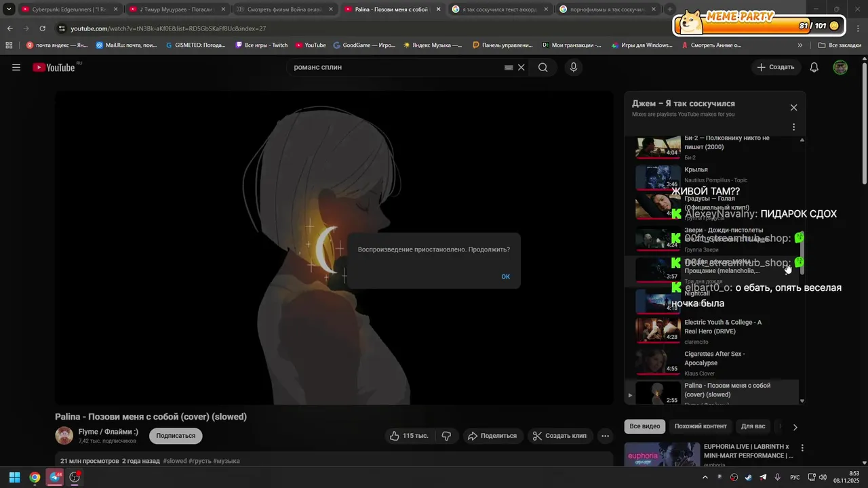
Task: Switch to порнофильмы я так соскучился tab
Action: (608, 9)
